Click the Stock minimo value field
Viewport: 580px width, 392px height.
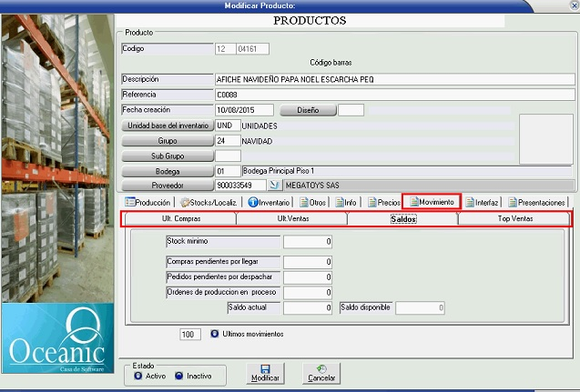(308, 241)
